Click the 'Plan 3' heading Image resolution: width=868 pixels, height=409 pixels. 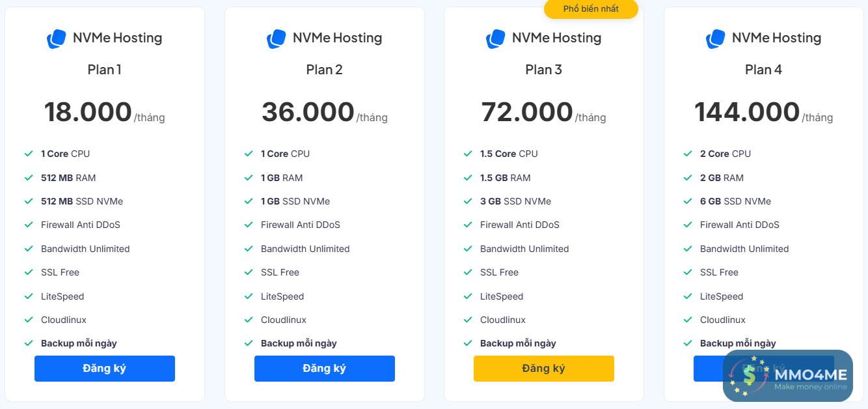[543, 70]
